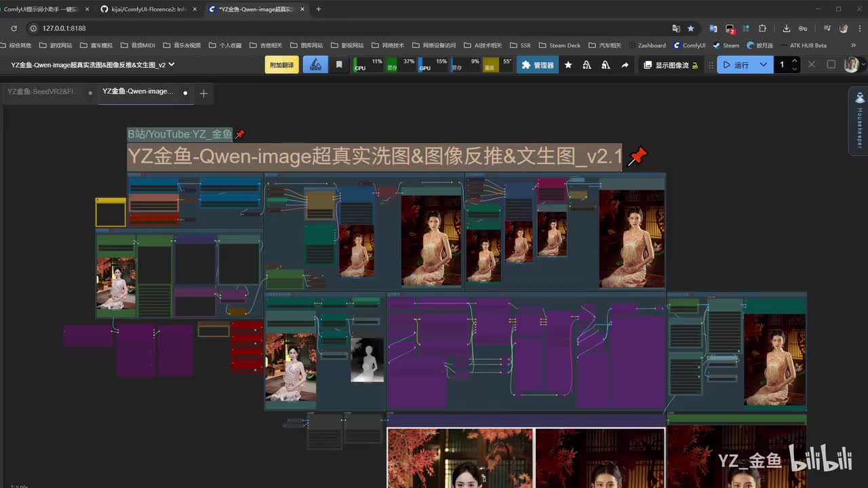Viewport: 868px width, 488px height.
Task: Open the Steam Deck bookmark folder
Action: (x=559, y=45)
